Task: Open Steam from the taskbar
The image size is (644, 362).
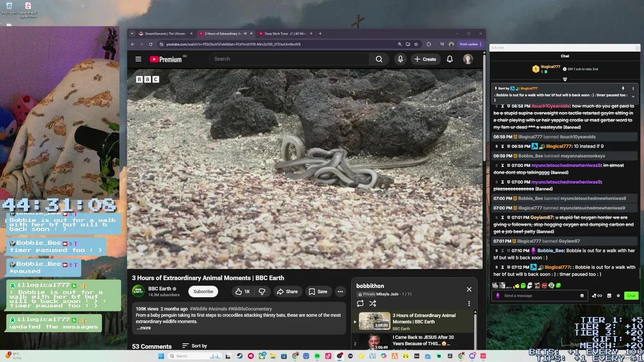Action: pyautogui.click(x=239, y=356)
